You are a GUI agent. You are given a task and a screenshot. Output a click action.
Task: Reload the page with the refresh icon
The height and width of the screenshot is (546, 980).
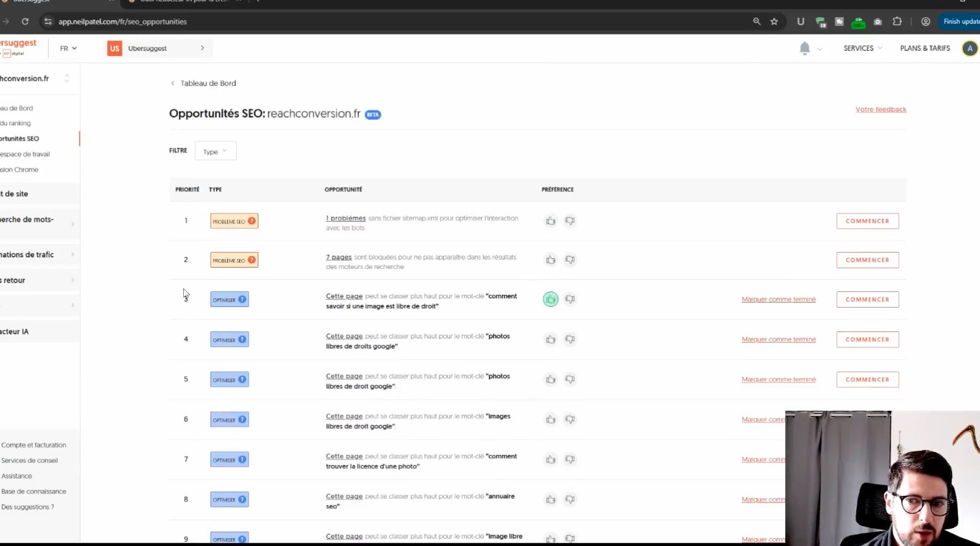point(25,21)
